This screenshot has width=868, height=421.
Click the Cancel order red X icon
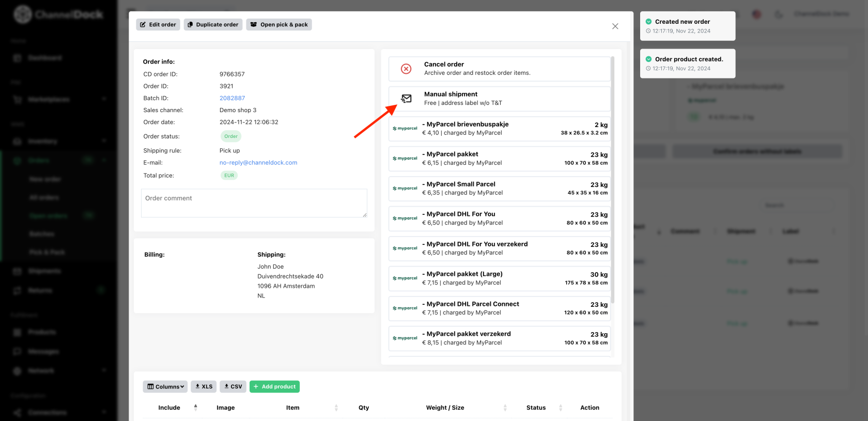click(406, 69)
